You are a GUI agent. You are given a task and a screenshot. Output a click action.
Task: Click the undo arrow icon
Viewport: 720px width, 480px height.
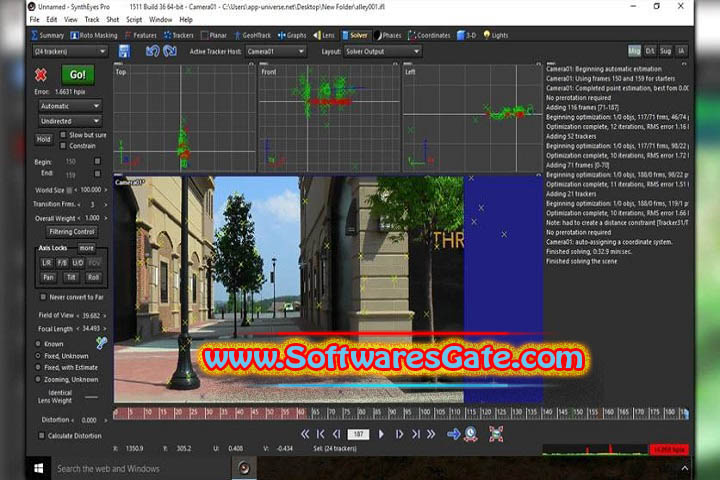(x=152, y=51)
